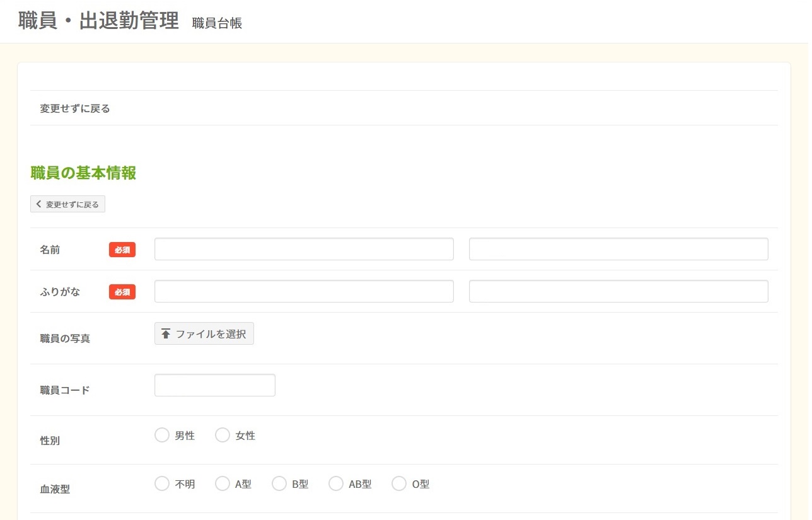Screen dimensions: 812x520
Task: Focus the first ふりがな input field
Action: pos(304,291)
